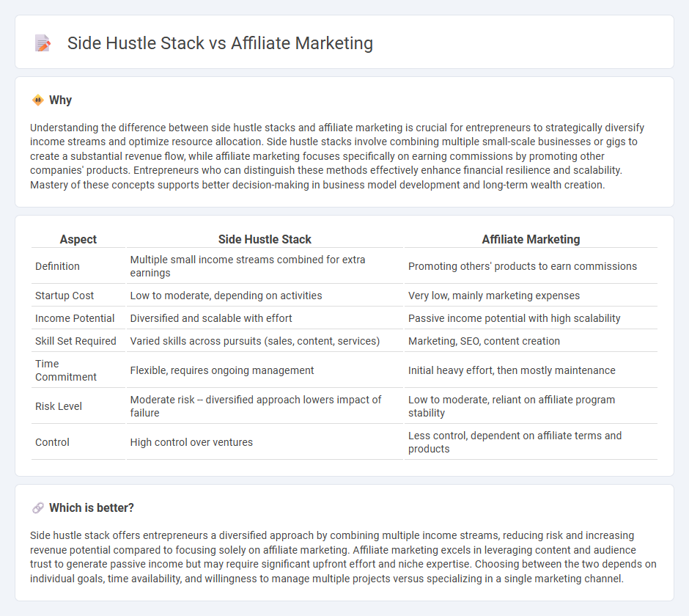The width and height of the screenshot is (689, 616).
Task: Click the paragraph starting 'Side hustle stack offers entrepreneurs'
Action: (x=343, y=557)
